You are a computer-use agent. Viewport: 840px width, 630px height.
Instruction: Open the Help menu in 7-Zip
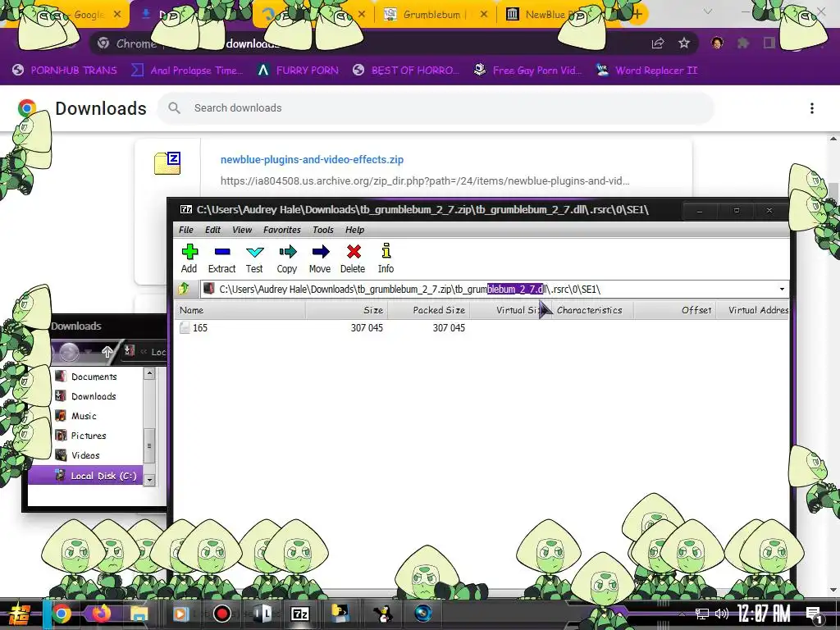[x=354, y=230]
